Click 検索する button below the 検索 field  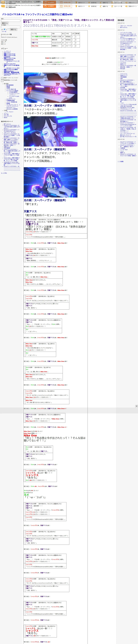pos(5,23)
